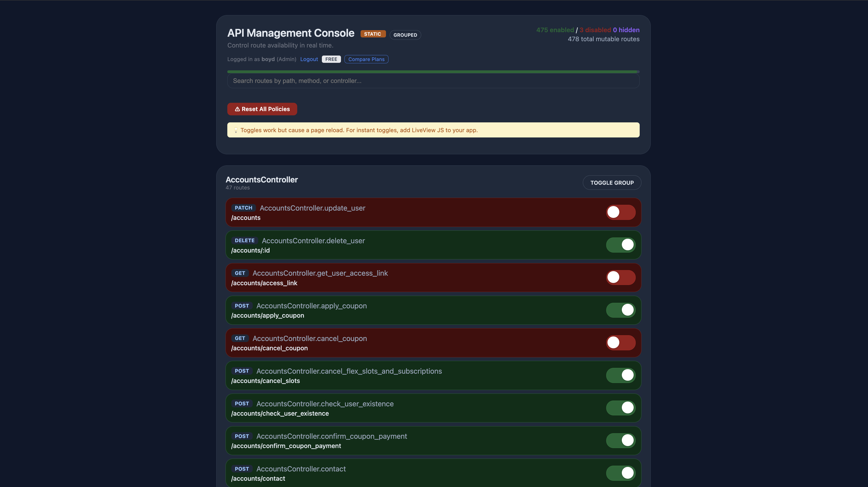The width and height of the screenshot is (868, 487).
Task: Click AccountsController.confirm_coupon_payment route name
Action: point(332,436)
